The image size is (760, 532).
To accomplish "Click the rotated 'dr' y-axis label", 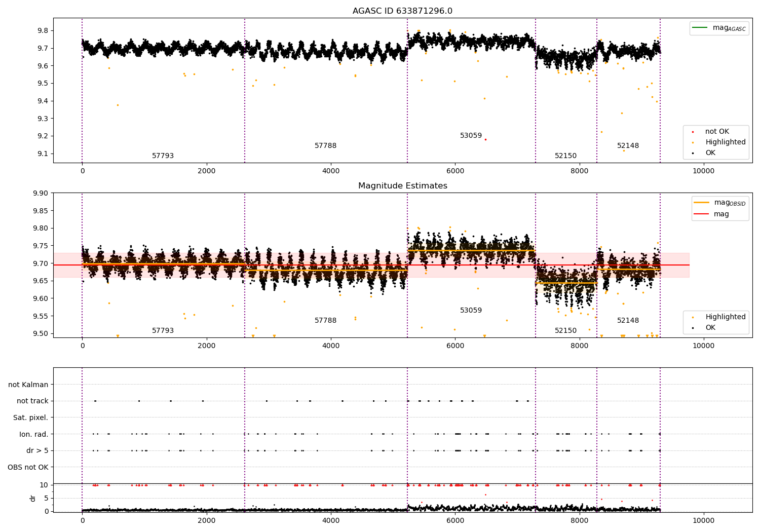I will (x=33, y=498).
